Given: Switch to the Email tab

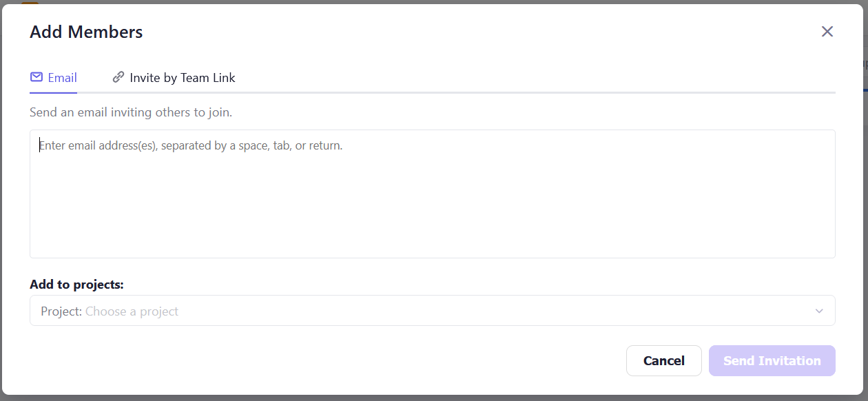Looking at the screenshot, I should [x=54, y=78].
